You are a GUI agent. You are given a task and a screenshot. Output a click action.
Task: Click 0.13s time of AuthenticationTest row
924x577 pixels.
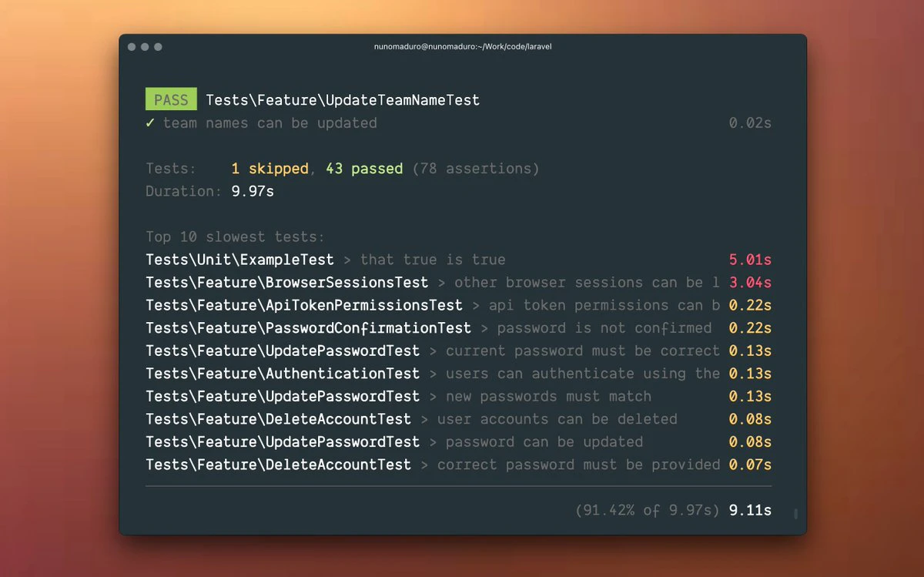point(750,374)
